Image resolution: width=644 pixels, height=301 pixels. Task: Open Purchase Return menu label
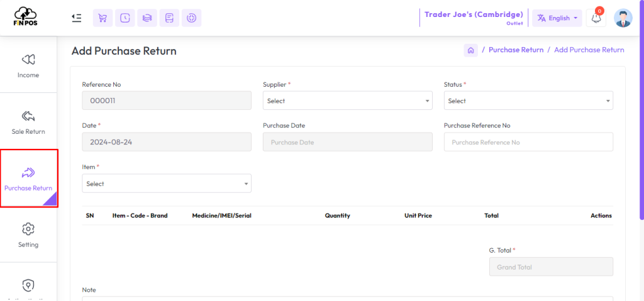tap(28, 189)
